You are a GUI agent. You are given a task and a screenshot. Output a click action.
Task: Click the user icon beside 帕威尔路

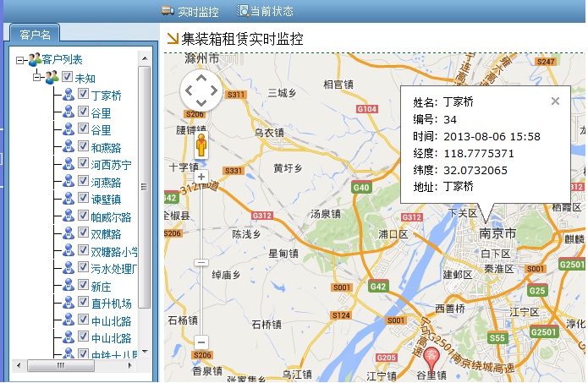pyautogui.click(x=69, y=216)
